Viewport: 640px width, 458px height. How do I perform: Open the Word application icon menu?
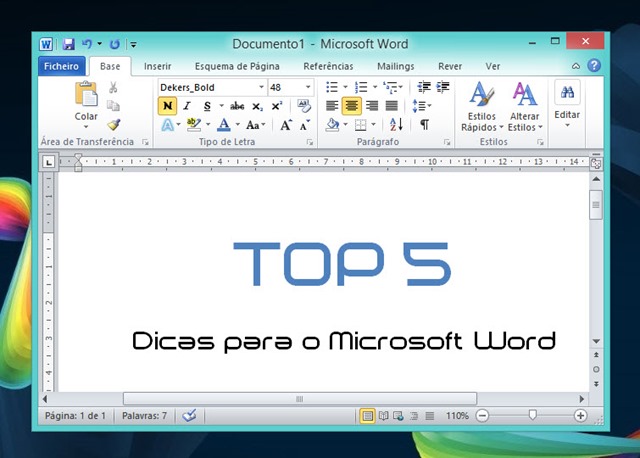pos(46,44)
